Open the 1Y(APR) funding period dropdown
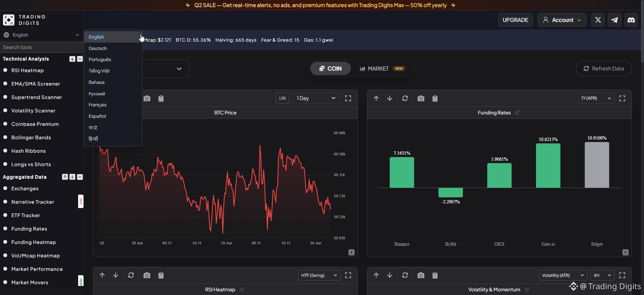Image resolution: width=644 pixels, height=295 pixels. (596, 98)
